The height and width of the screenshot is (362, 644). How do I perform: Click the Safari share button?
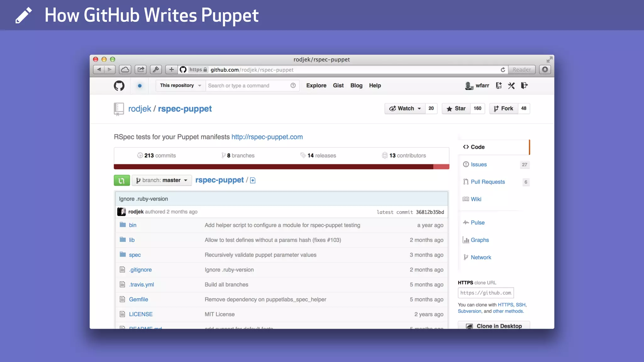tap(141, 69)
